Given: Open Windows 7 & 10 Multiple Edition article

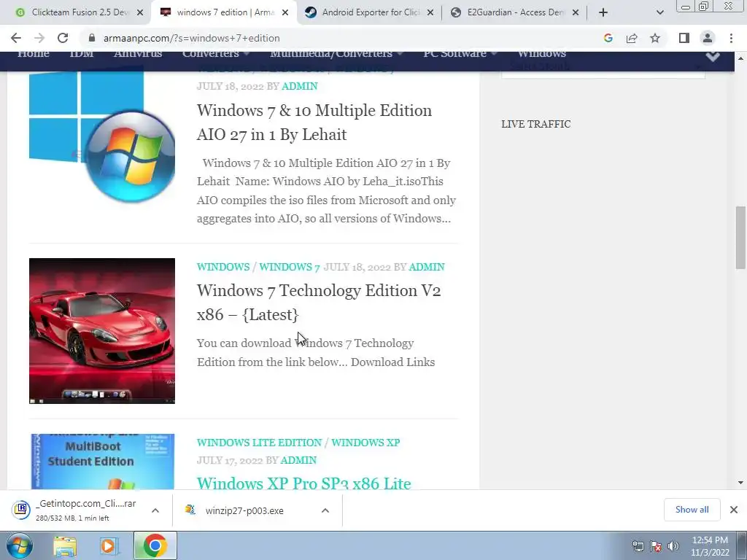Looking at the screenshot, I should pyautogui.click(x=314, y=122).
